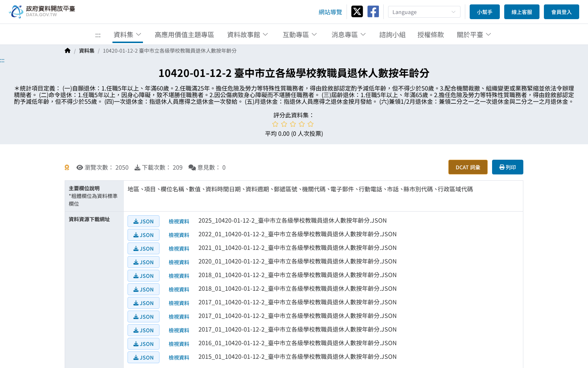Rate dataset with second star
588x368 pixels.
[x=284, y=124]
